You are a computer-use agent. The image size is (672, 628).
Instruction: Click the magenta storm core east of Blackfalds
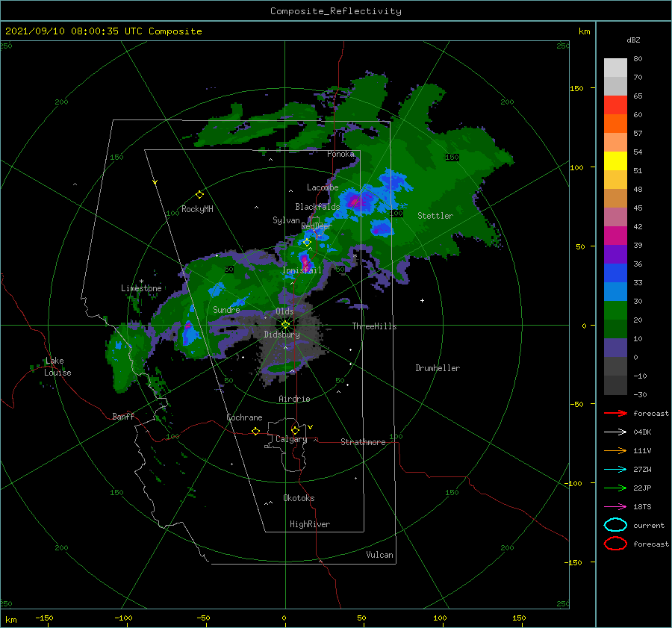click(355, 201)
